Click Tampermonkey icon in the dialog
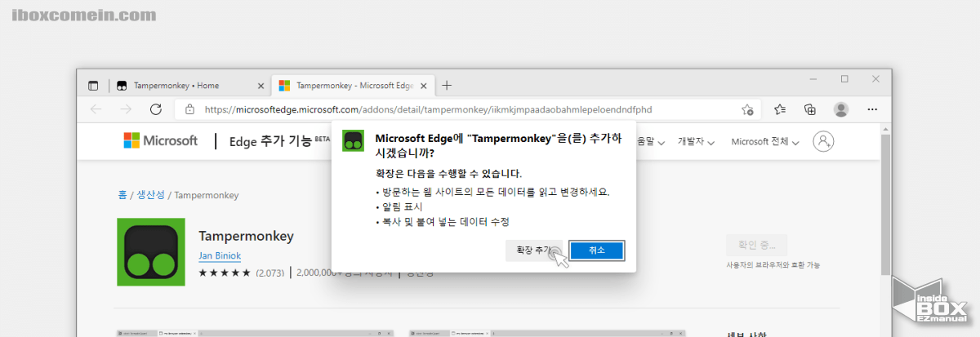 (353, 140)
